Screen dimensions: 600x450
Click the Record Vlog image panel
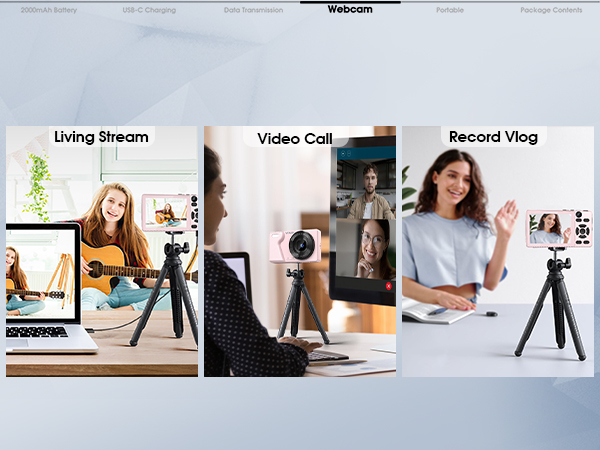pyautogui.click(x=498, y=251)
